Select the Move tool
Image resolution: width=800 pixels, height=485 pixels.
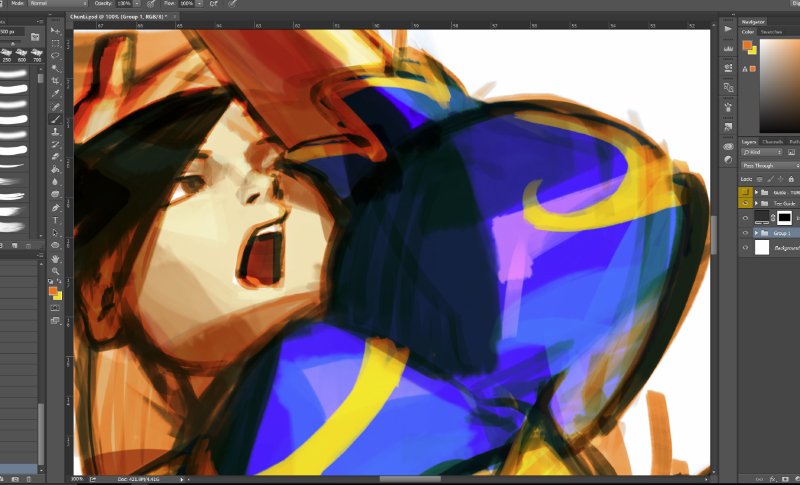coord(55,31)
